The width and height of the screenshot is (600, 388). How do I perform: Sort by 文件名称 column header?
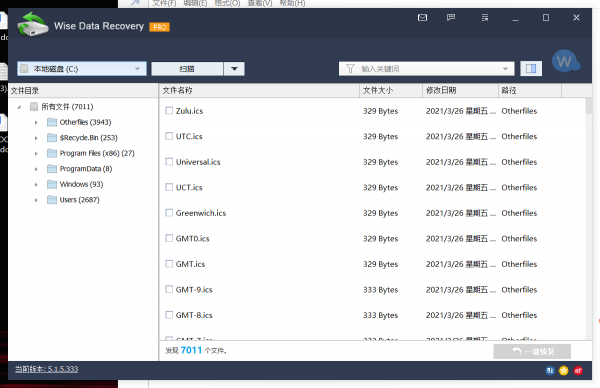coord(259,91)
